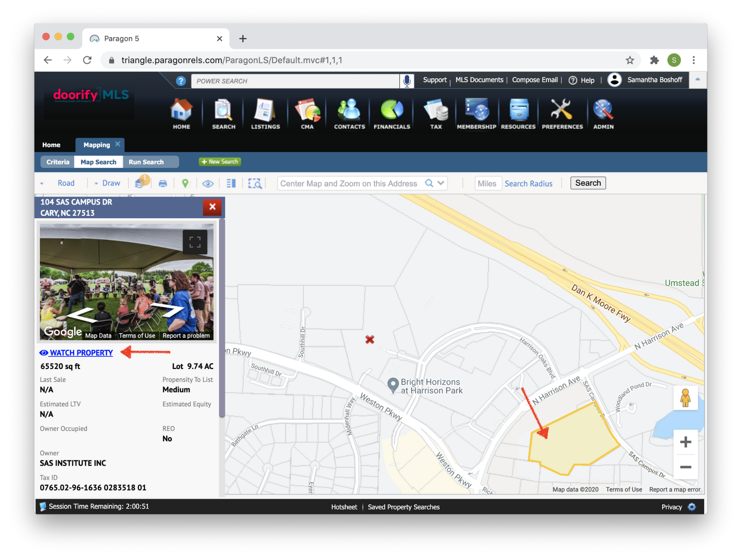Click the Search Radius label
Viewport: 742px width, 560px height.
click(528, 184)
